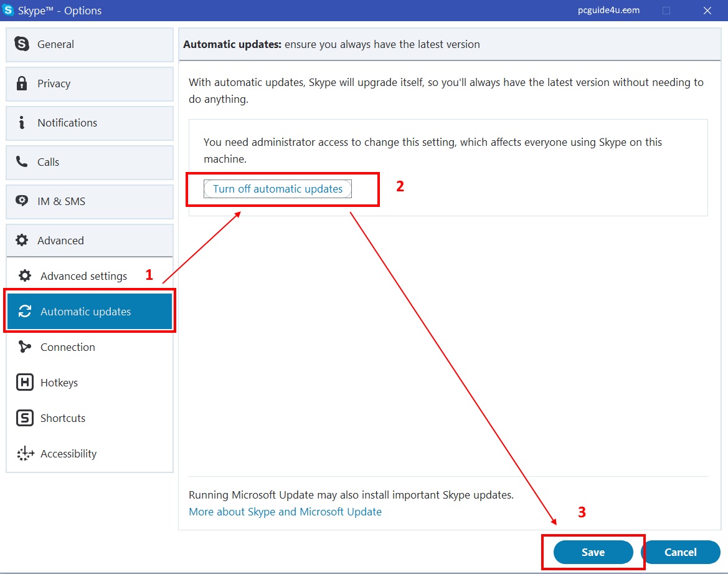Click the info icon beside Notifications
Image resolution: width=728 pixels, height=574 pixels.
[x=22, y=123]
